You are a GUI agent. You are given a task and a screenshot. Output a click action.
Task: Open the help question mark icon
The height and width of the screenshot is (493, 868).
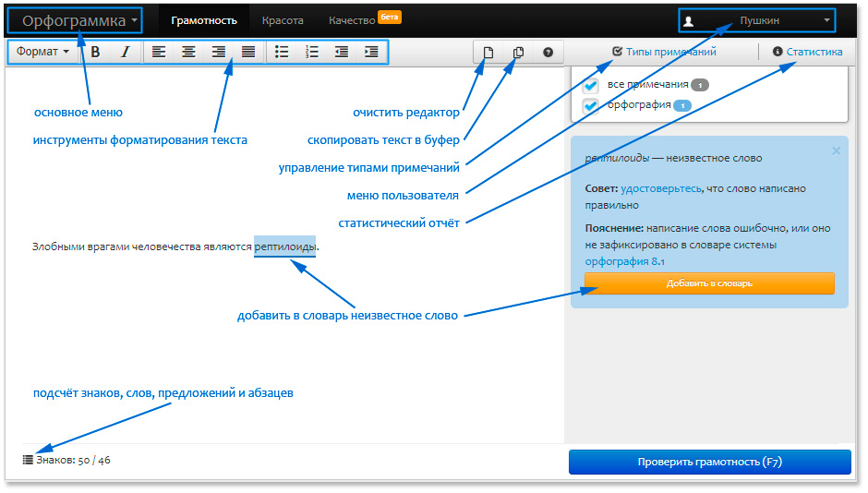[548, 53]
